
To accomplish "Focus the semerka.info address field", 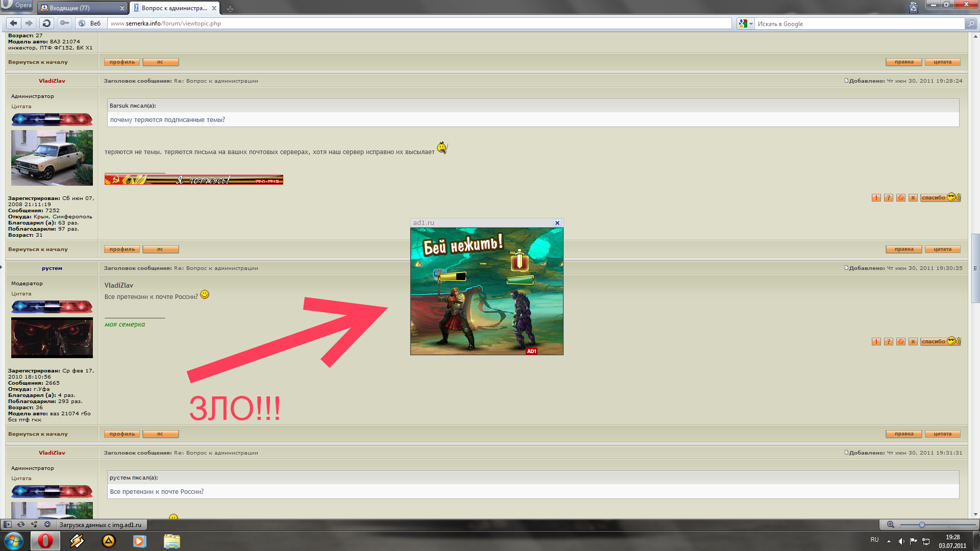I will (420, 23).
